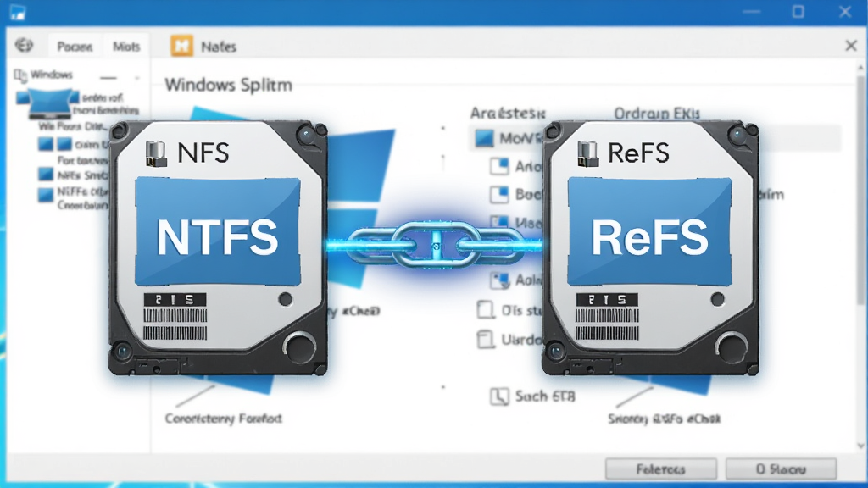Click the globe icon left of Pocen tab

coord(24,45)
